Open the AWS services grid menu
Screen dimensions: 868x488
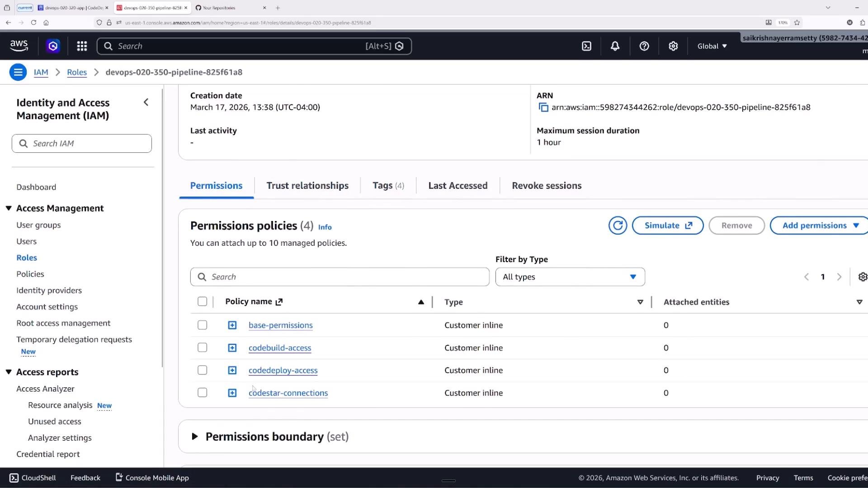click(x=82, y=46)
